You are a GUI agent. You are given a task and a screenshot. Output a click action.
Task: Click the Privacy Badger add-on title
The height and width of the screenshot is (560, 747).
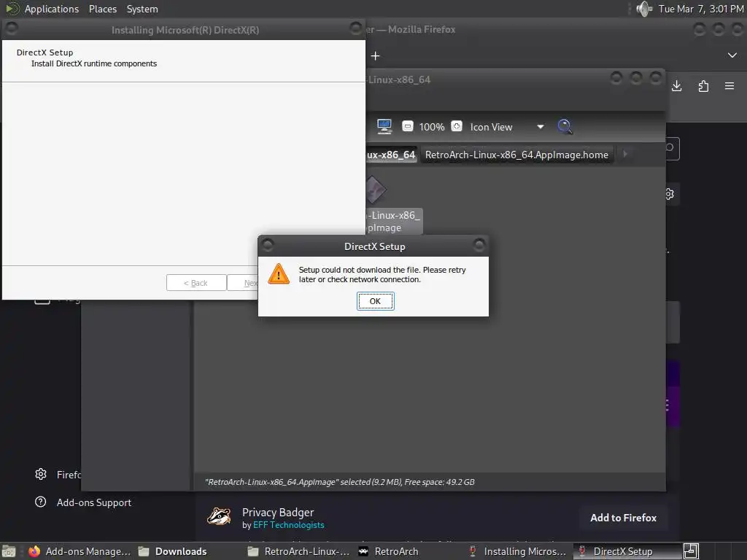pos(278,513)
